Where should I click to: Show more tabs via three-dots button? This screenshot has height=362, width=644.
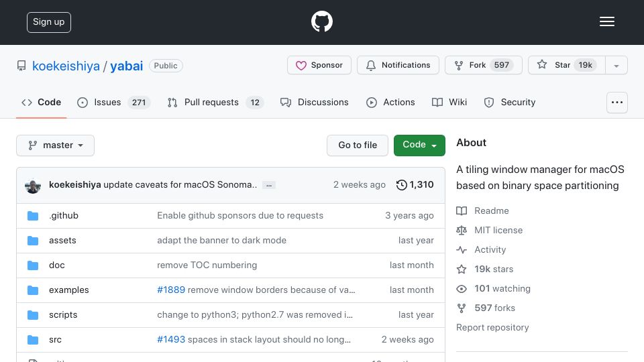coord(617,102)
